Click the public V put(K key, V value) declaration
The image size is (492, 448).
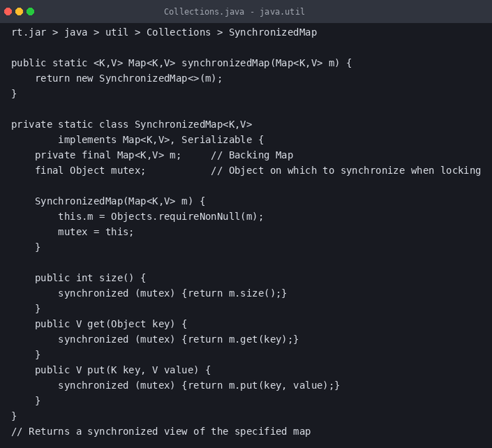122,370
